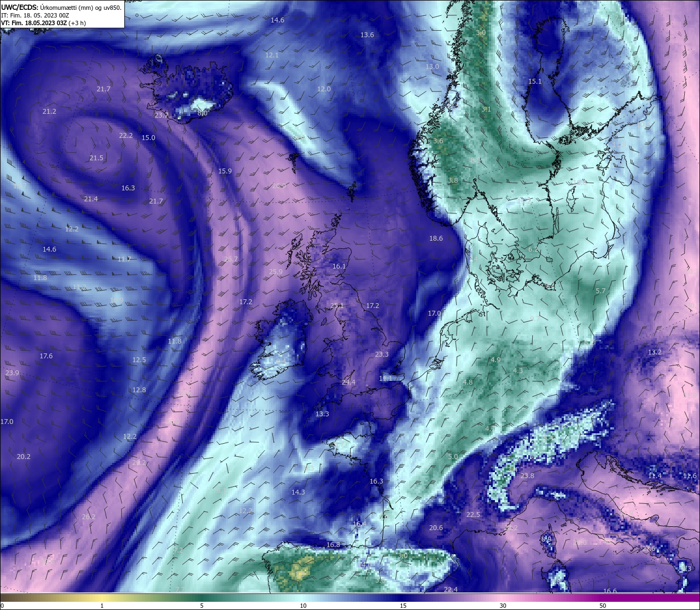The height and width of the screenshot is (610, 700).
Task: Click the magenta color bar section above label 50
Action: (603, 597)
